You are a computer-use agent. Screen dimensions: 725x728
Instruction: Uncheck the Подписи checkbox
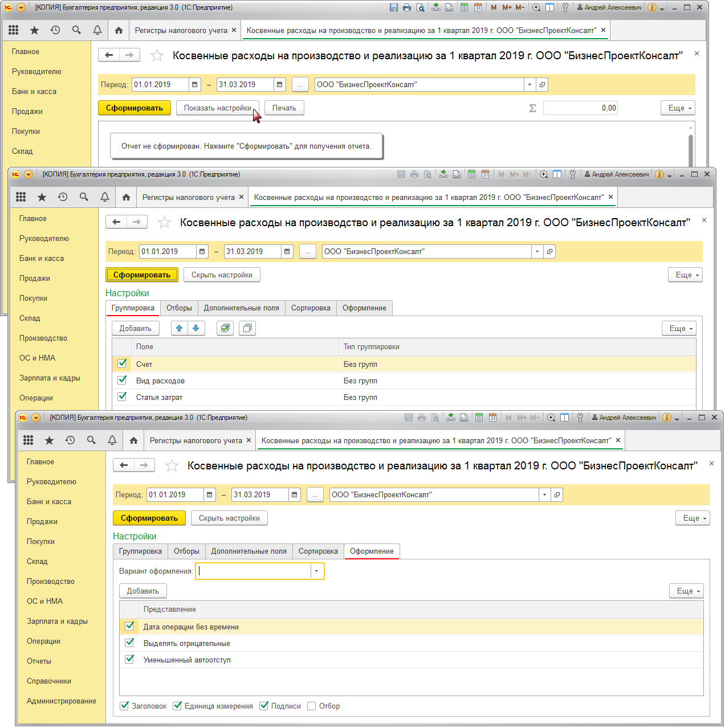coord(264,706)
